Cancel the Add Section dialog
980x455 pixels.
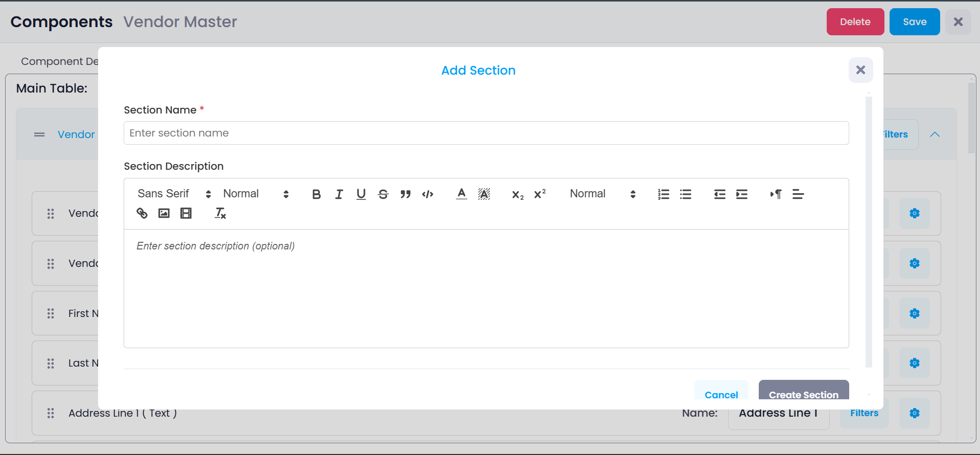click(721, 395)
